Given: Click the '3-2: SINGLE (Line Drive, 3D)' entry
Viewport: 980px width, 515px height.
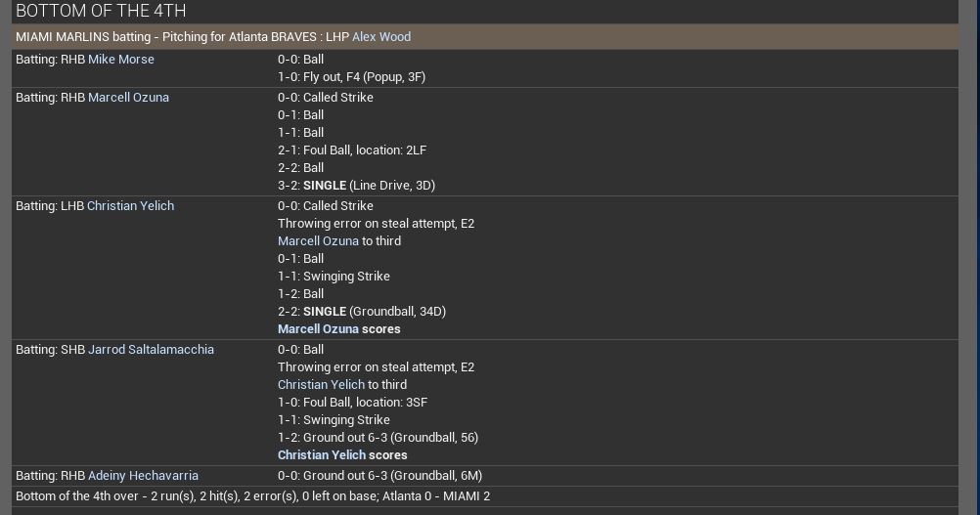Looking at the screenshot, I should tap(356, 186).
